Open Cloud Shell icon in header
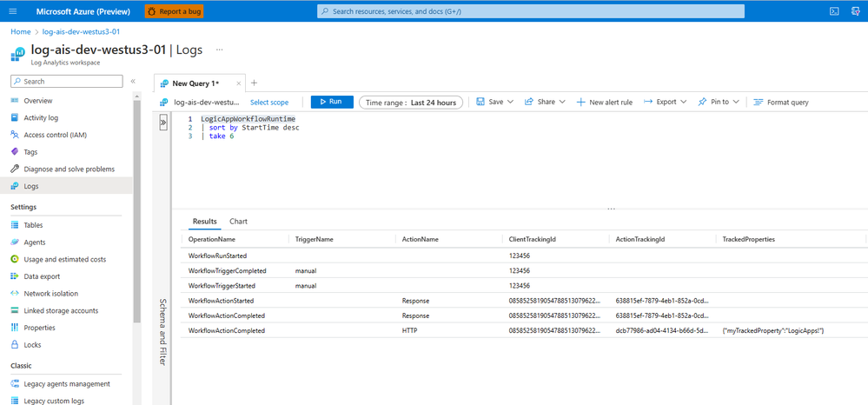 (833, 11)
